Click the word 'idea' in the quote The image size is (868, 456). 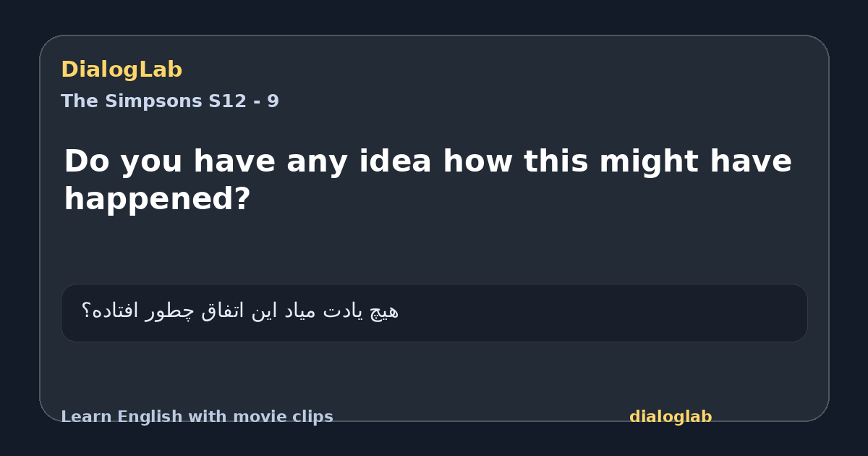tap(395, 161)
